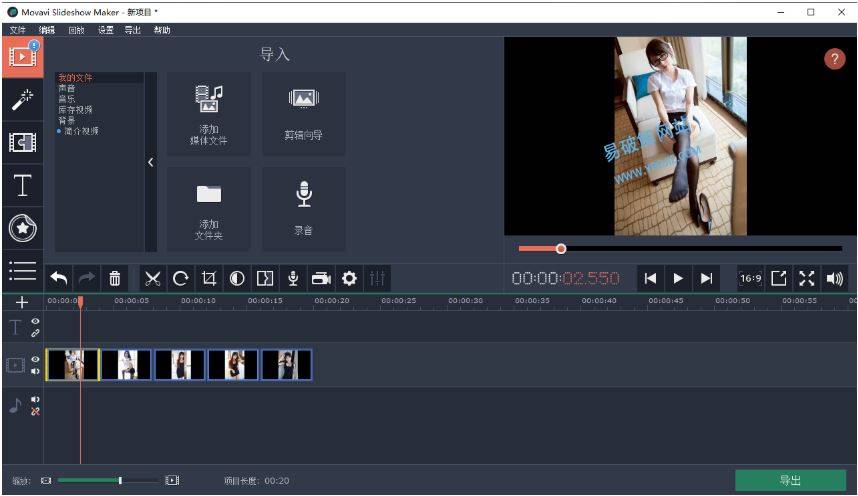This screenshot has width=858, height=496.
Task: Open the Filters magic wand tab
Action: tap(22, 100)
